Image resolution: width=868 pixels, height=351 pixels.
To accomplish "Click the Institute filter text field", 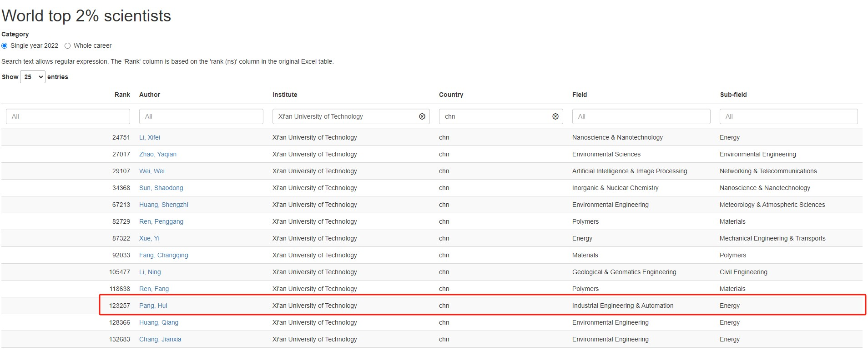I will [x=346, y=116].
